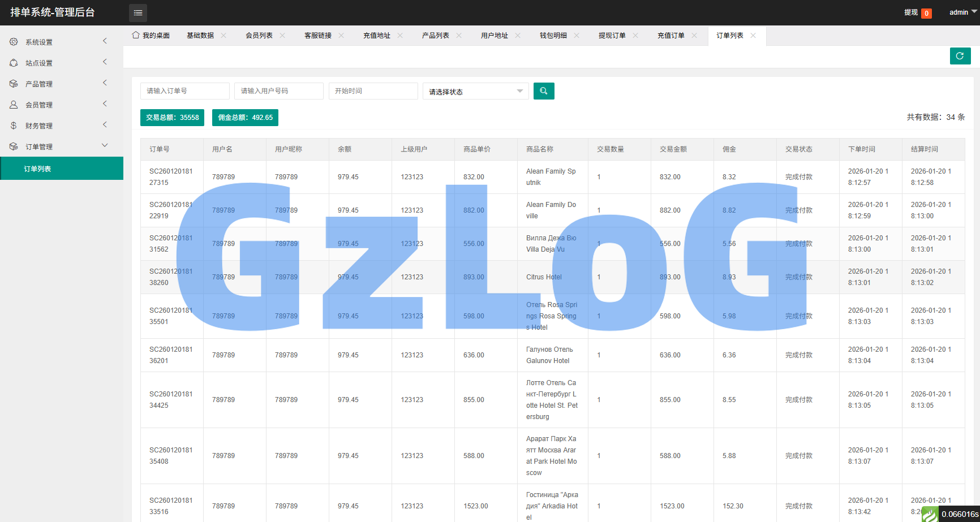Click the system settings gear icon
The image size is (980, 522).
(x=14, y=42)
